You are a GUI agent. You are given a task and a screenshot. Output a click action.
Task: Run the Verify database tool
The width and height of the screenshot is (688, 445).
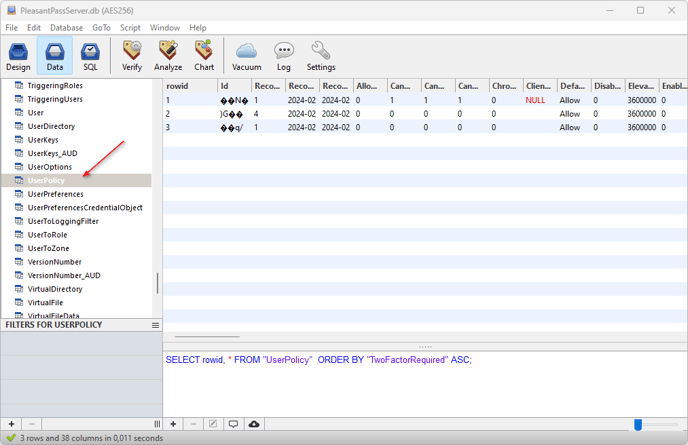(x=132, y=56)
